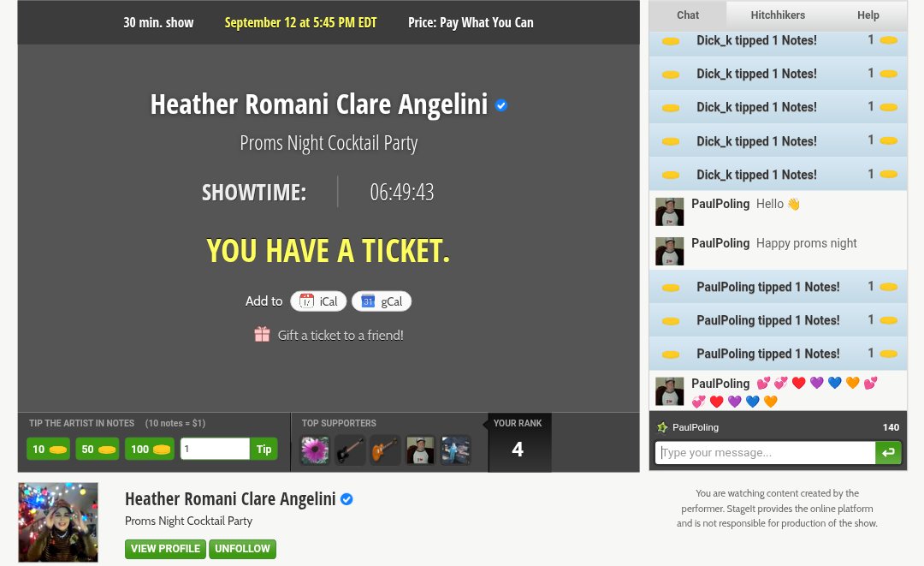The width and height of the screenshot is (924, 566).
Task: Open the fourth top supporter avatar with cap
Action: [x=421, y=450]
